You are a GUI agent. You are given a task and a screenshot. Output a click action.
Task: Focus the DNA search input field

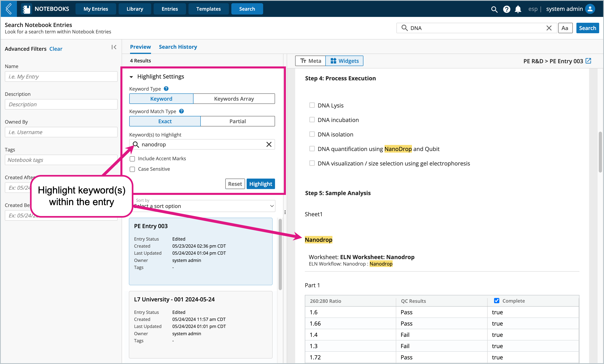pyautogui.click(x=477, y=28)
